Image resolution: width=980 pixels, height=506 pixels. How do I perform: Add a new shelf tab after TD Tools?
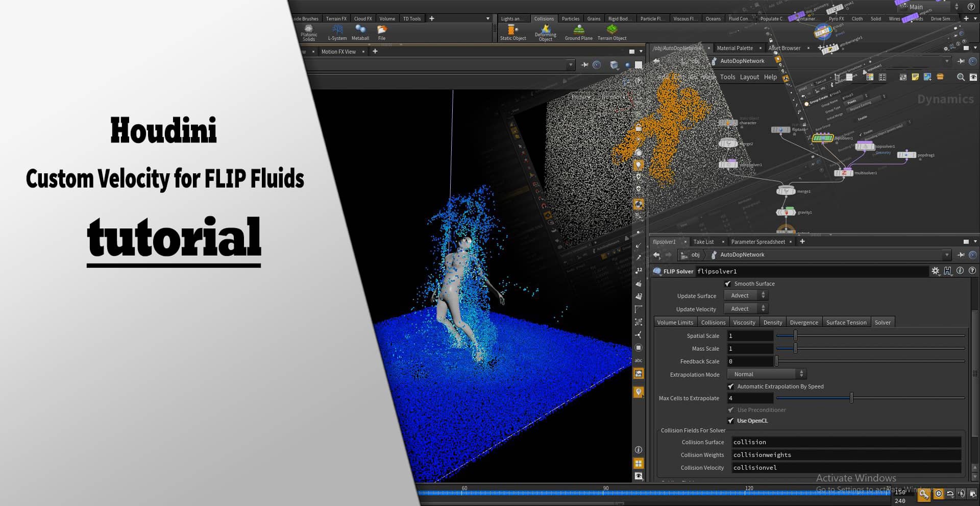pos(431,18)
